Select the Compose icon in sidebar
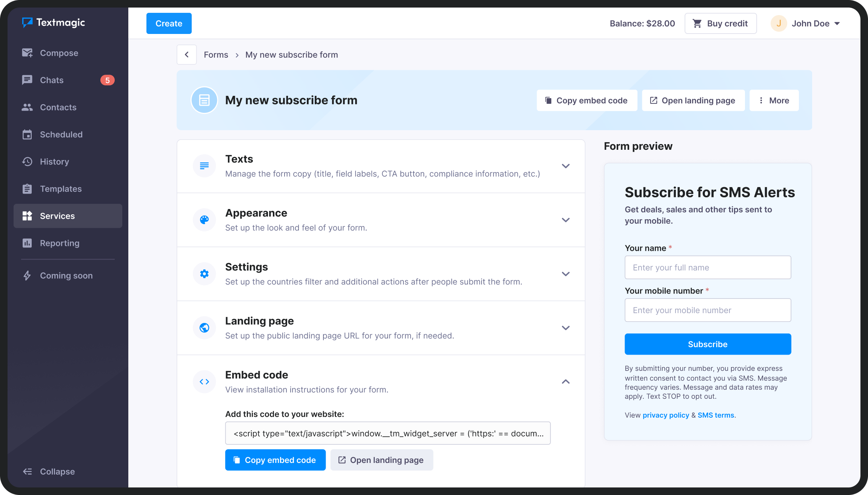This screenshot has height=495, width=868. coord(27,53)
